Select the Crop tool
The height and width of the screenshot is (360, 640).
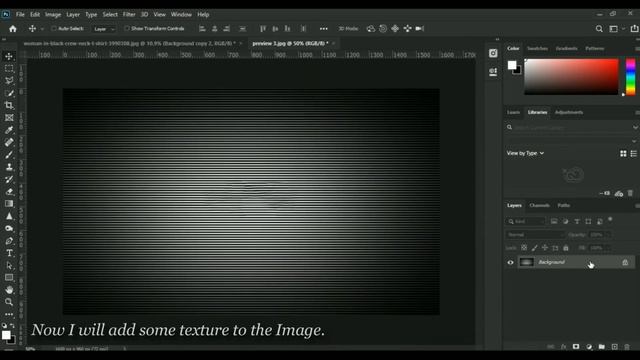(x=9, y=105)
